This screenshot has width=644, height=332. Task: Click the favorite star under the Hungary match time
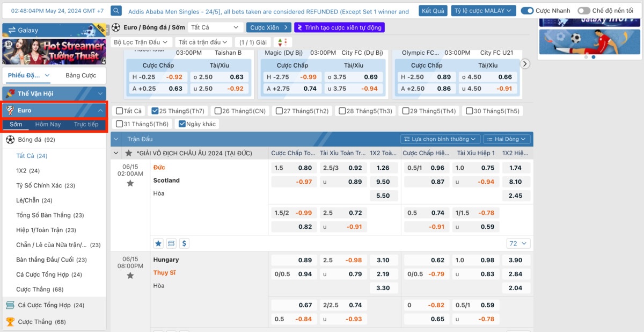[130, 276]
